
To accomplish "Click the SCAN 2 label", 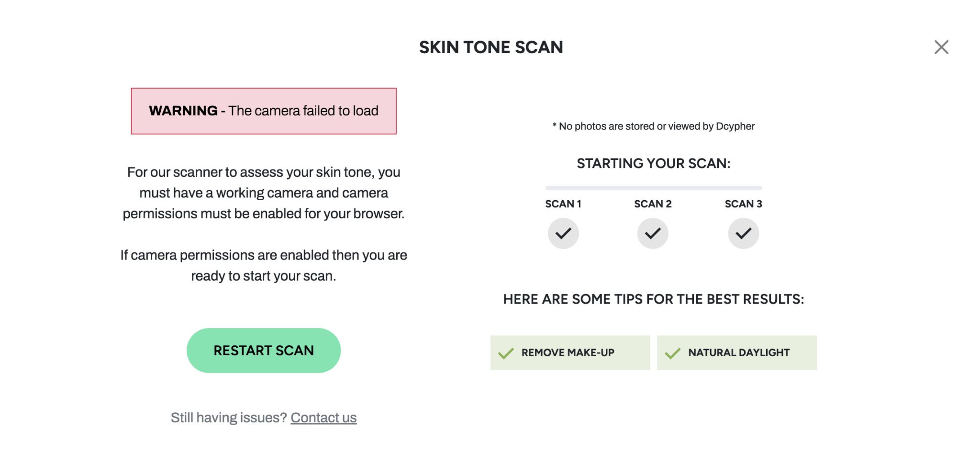I will pos(653,204).
